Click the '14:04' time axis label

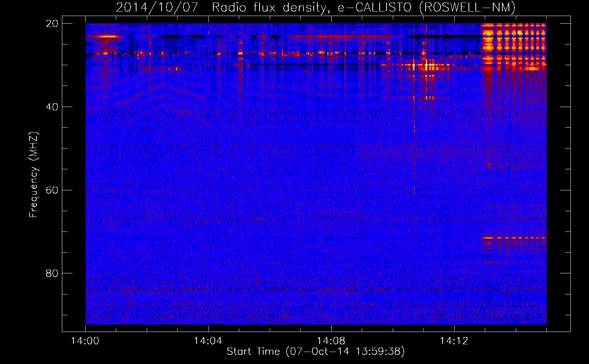208,341
